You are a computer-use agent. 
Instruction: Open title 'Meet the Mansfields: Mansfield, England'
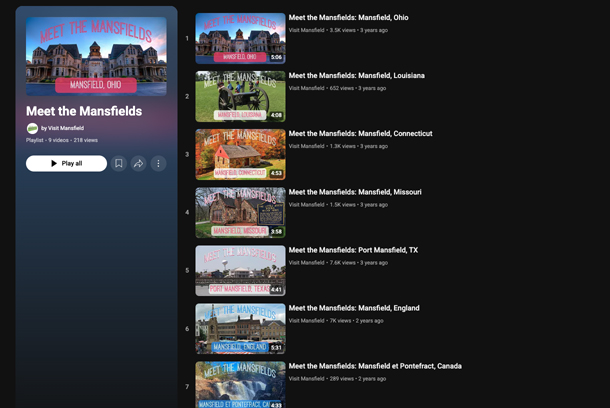tap(354, 308)
